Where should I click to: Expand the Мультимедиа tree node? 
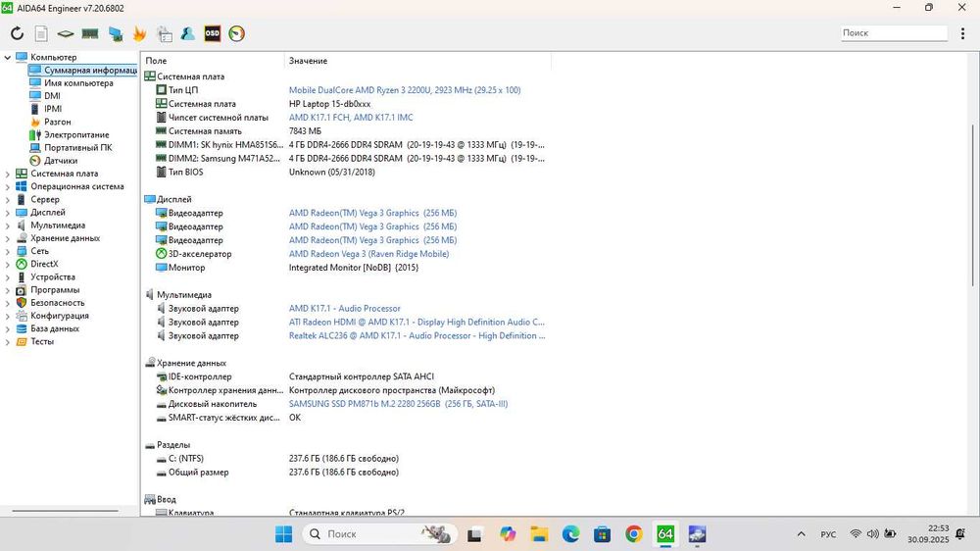[x=8, y=225]
